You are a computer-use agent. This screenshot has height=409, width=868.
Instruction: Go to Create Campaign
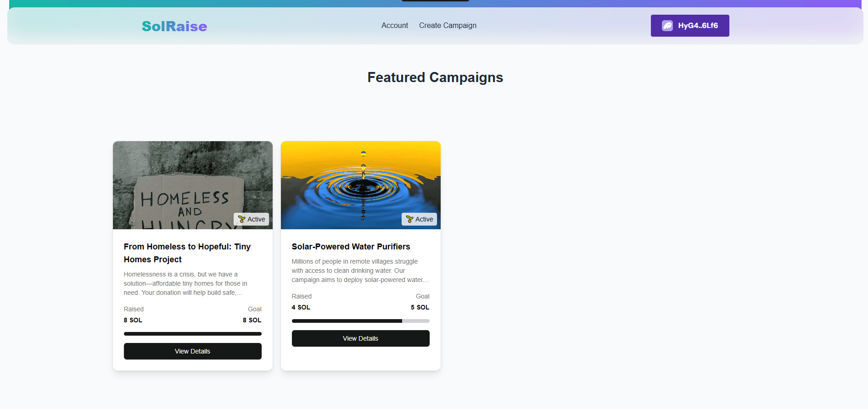click(448, 26)
